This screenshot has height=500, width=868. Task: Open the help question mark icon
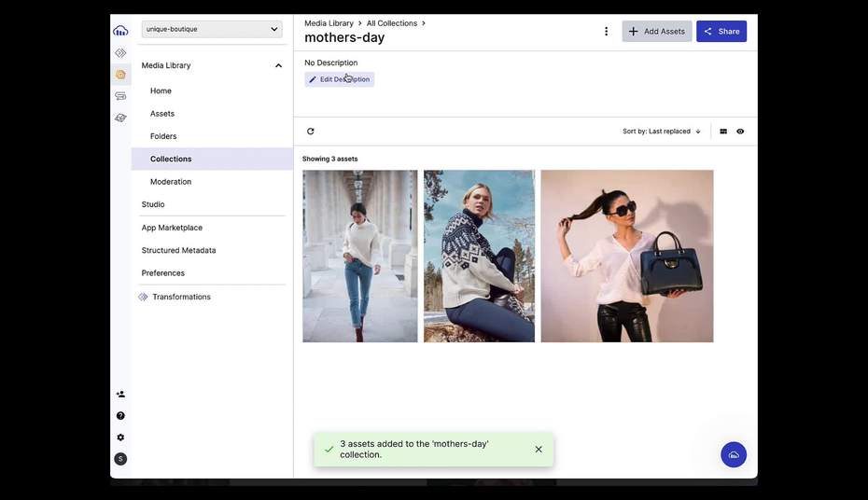coord(120,416)
